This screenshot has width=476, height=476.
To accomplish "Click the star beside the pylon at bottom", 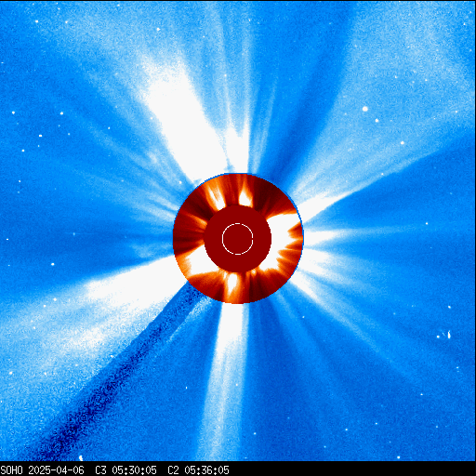I will [81, 457].
